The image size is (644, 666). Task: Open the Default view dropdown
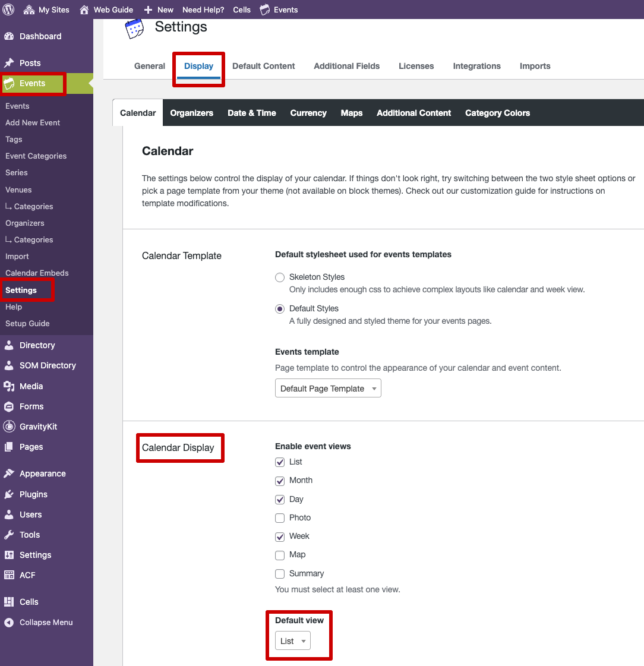coord(292,640)
